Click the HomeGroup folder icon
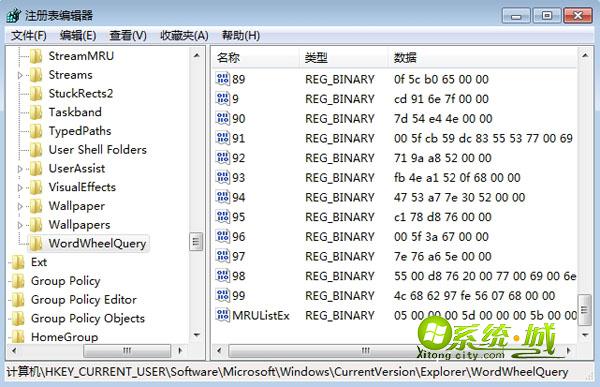The image size is (600, 387). pyautogui.click(x=18, y=337)
